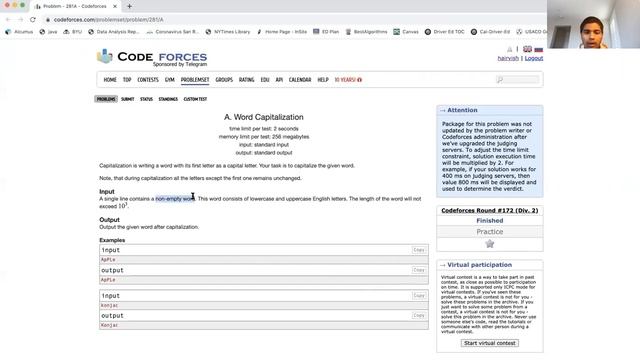Click the A. Word Capitalization title

pos(264,117)
